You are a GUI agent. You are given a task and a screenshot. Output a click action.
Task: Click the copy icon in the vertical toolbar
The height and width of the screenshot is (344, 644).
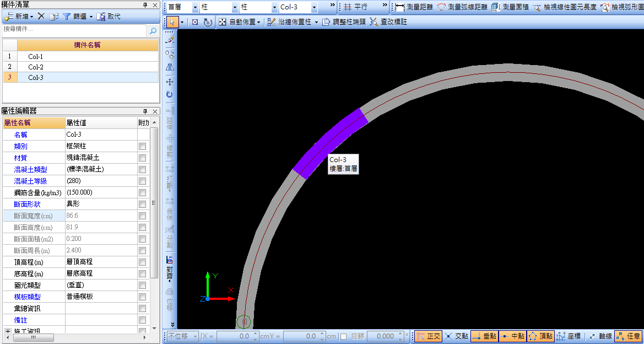(170, 53)
